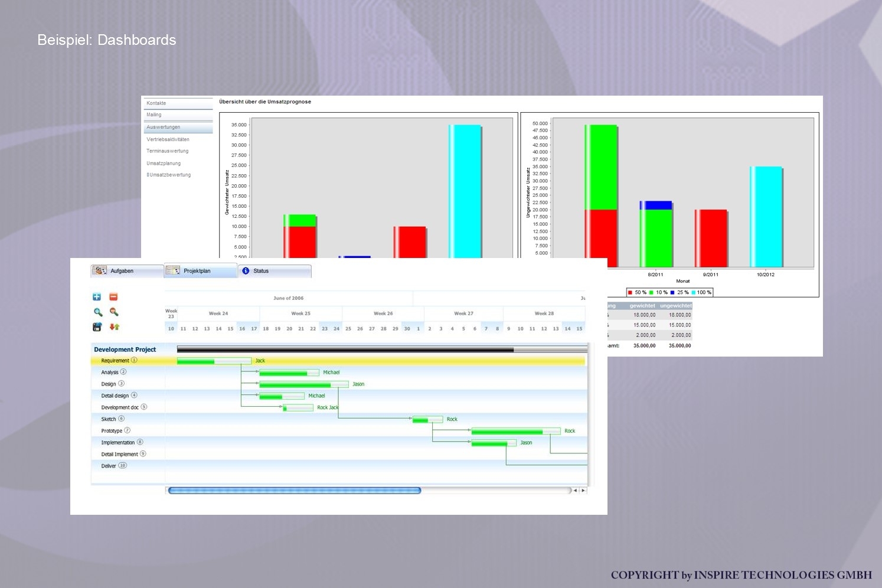Screen dimensions: 882x588
Task: Click the ungewichtet column header
Action: [676, 306]
